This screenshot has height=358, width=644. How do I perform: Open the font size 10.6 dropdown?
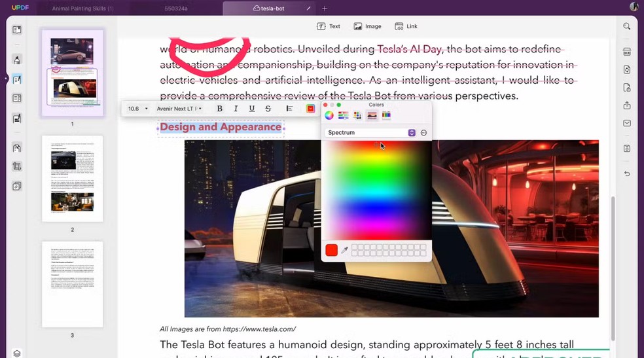point(137,109)
